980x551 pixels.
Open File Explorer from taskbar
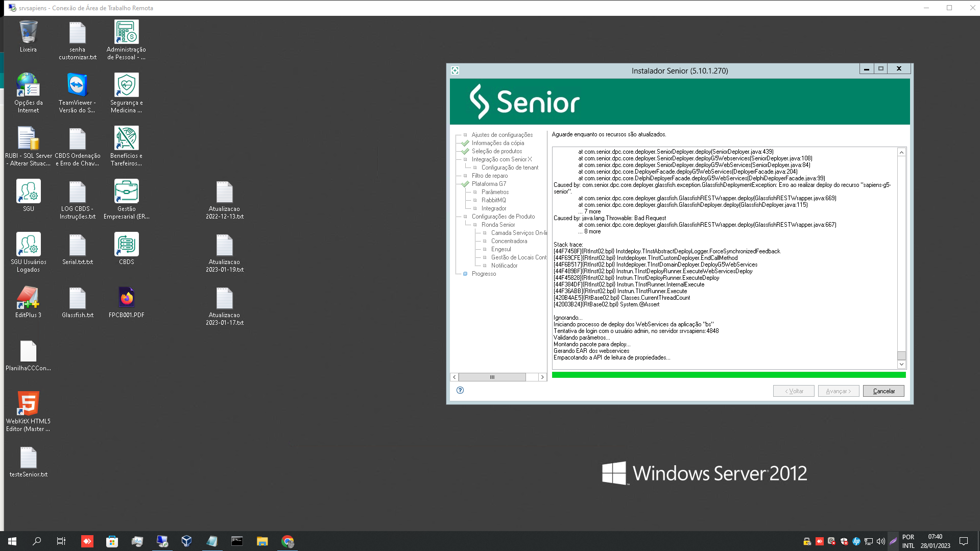(262, 541)
